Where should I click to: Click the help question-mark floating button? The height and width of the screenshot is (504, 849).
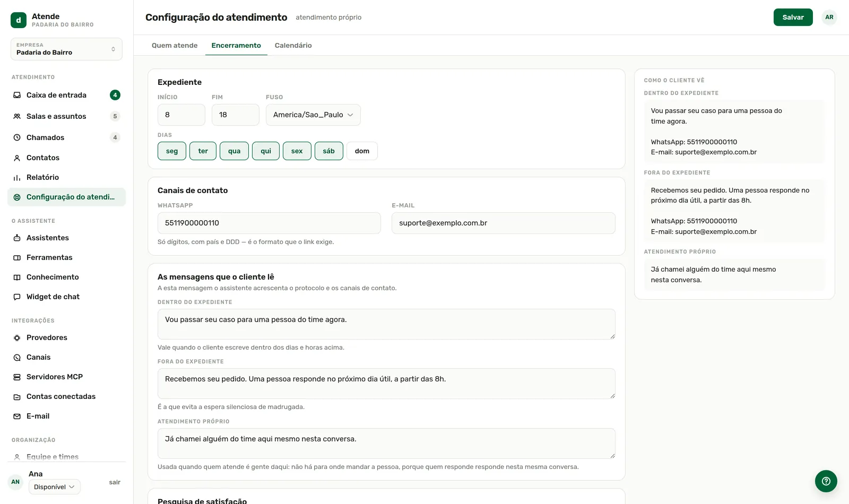[826, 481]
